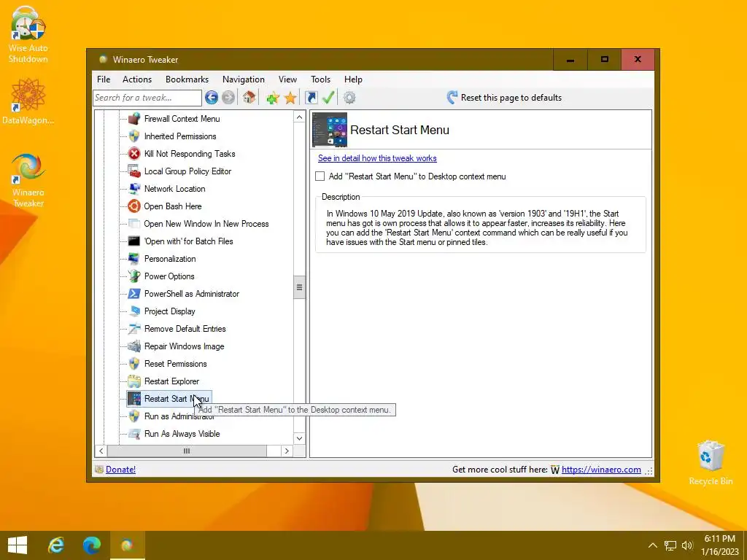Open Microsoft Edge from the taskbar
This screenshot has width=747, height=560.
tap(92, 545)
